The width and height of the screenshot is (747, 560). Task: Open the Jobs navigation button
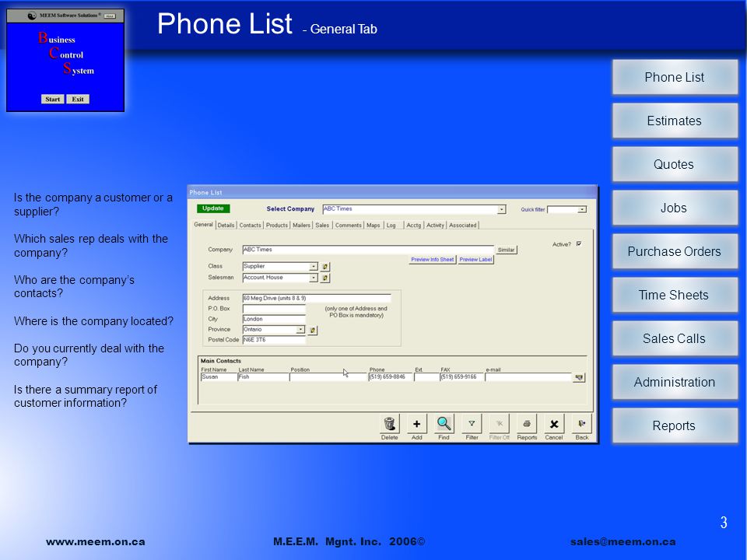coord(675,208)
